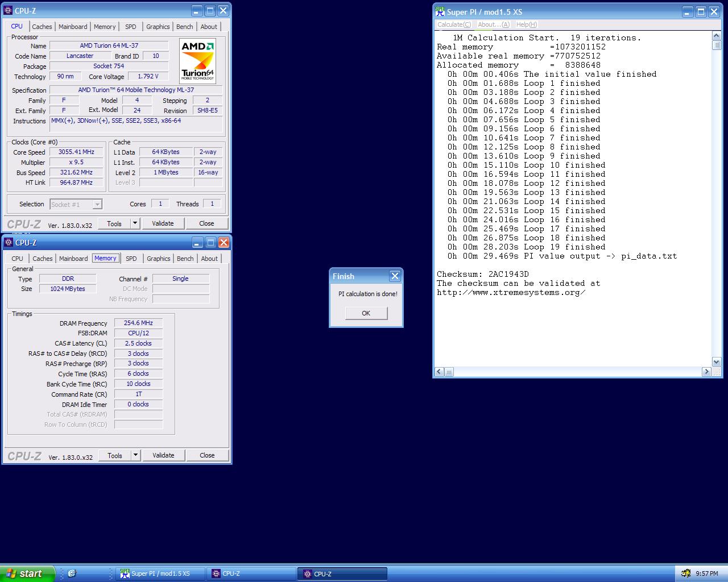Open Bench tab in lower CPU-Z
728x582 pixels.
[185, 259]
